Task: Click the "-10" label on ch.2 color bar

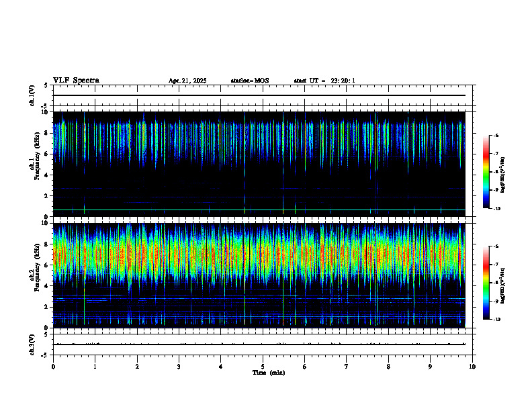Action: pos(497,320)
